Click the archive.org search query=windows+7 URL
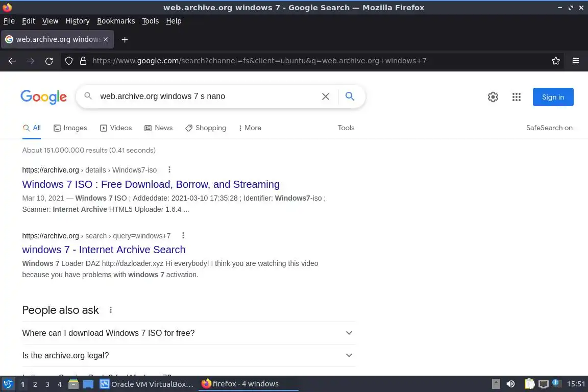Screen dimensions: 588x392 (x=96, y=236)
